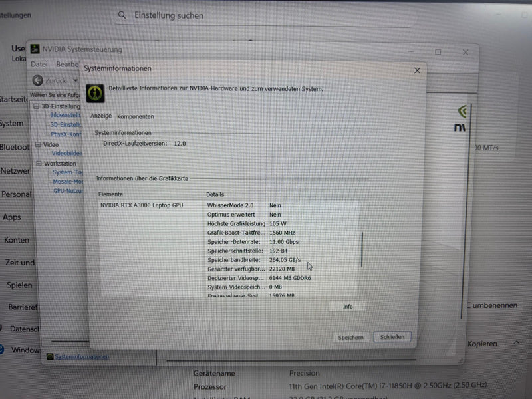
Task: Click the green back arrow Zurück icon
Action: click(x=38, y=80)
